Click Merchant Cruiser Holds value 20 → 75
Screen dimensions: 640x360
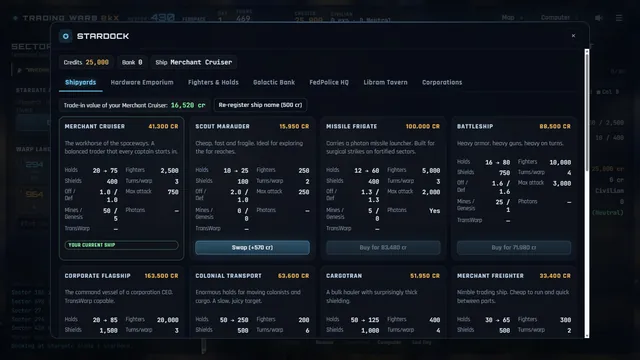point(105,171)
